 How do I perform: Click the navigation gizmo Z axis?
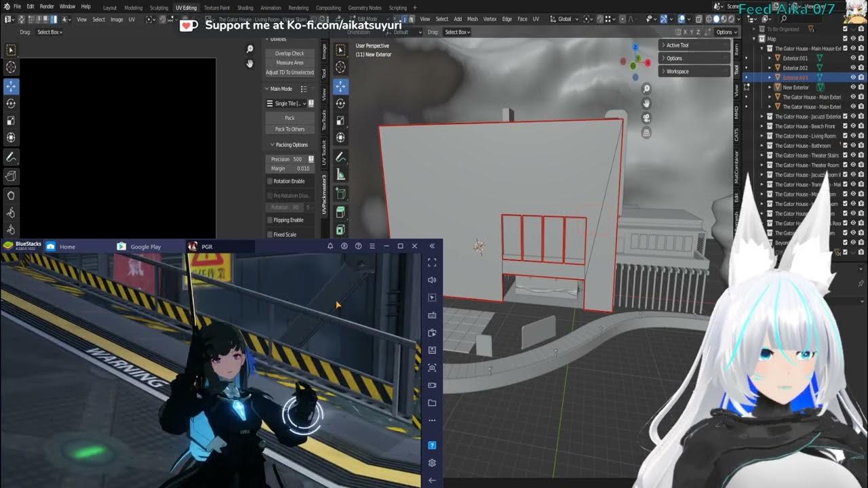635,47
